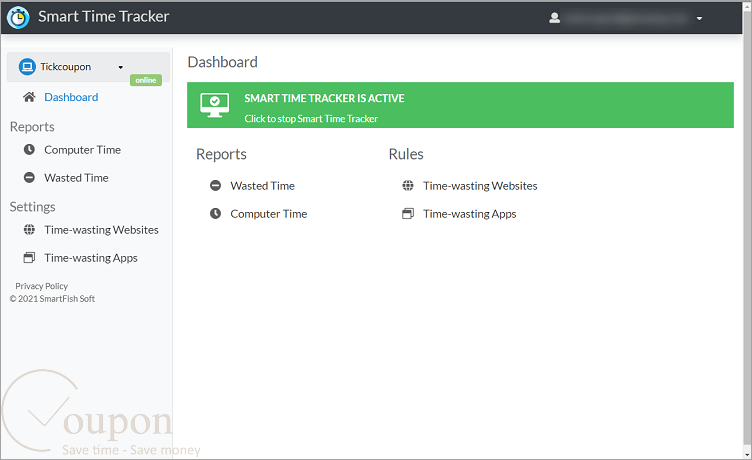Open Time-wasting Apps under Rules
The width and height of the screenshot is (752, 460).
pyautogui.click(x=470, y=213)
